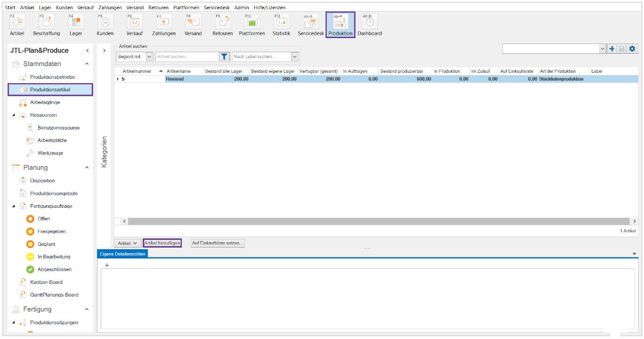The height and width of the screenshot is (339, 644).
Task: Click the horizontal table scrollbar
Action: coord(379,221)
